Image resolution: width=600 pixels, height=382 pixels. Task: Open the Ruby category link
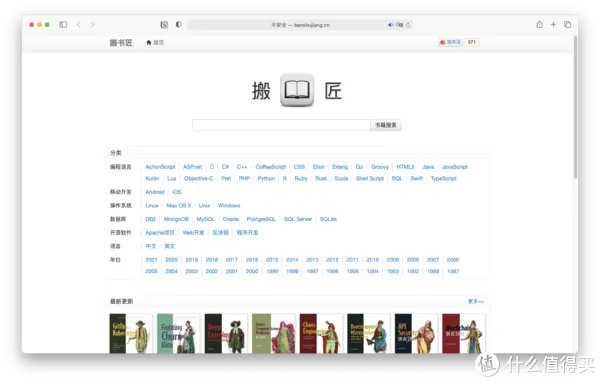(301, 178)
